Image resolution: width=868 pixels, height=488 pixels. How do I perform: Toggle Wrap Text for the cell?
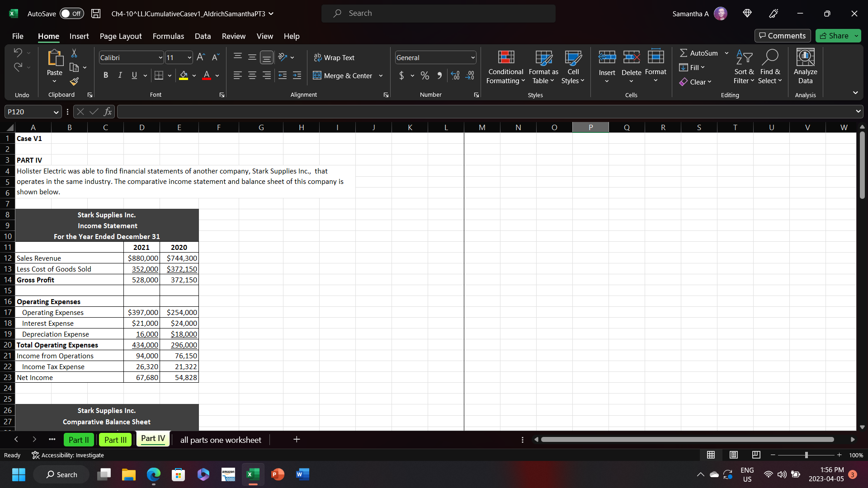pyautogui.click(x=334, y=57)
